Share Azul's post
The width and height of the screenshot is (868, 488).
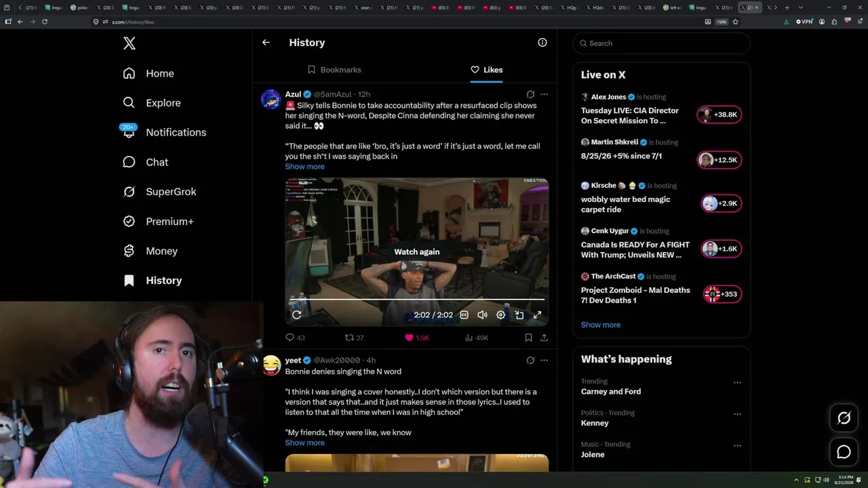click(544, 338)
